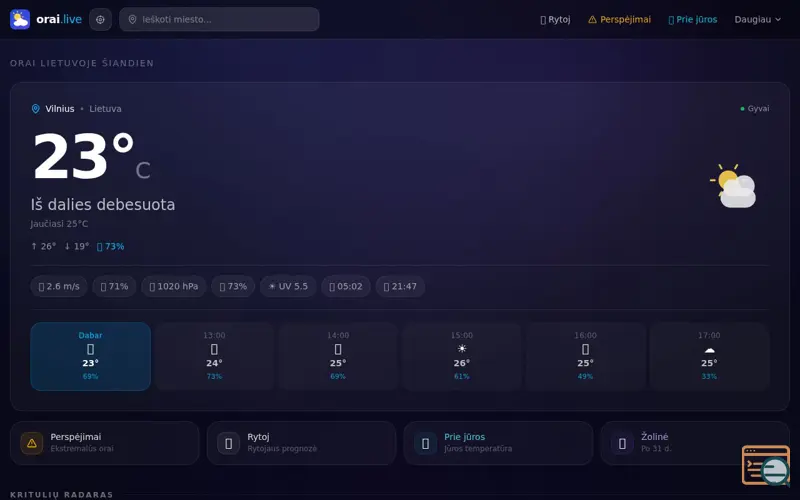Screen dimensions: 800x500
Task: Click the Jaučiasi 25°C feels-like text
Action: (x=59, y=224)
